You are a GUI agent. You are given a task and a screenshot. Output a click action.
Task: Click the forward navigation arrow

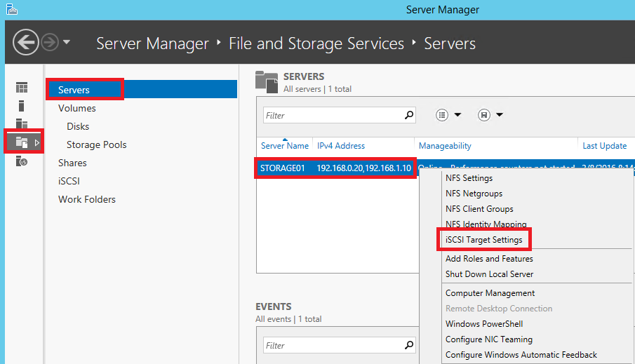point(51,42)
